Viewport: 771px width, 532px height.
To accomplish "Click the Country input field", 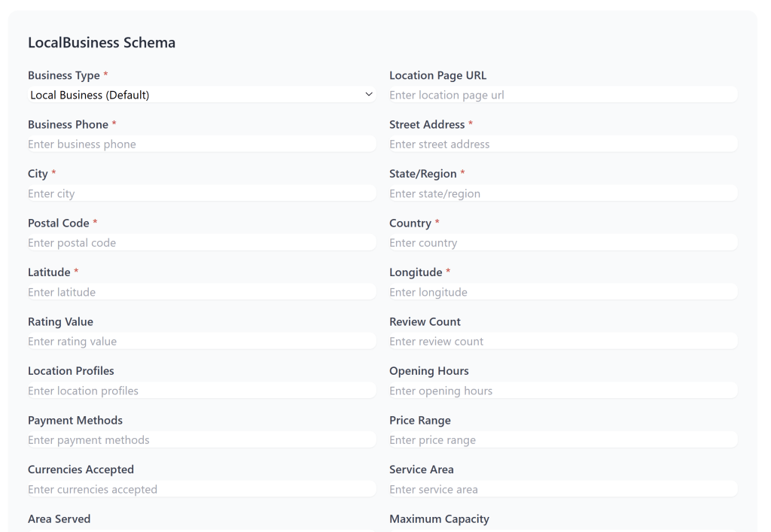I will (x=562, y=243).
